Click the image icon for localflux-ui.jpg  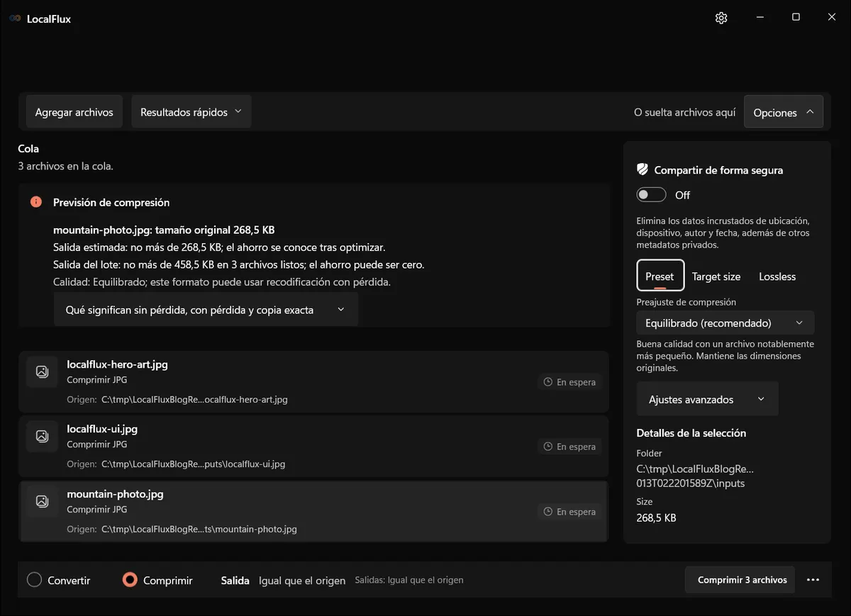coord(42,436)
